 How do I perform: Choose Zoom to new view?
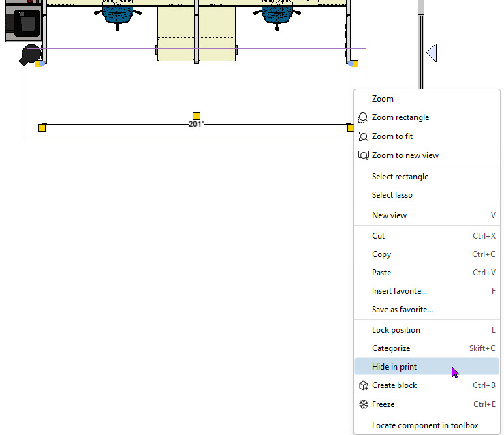click(426, 155)
